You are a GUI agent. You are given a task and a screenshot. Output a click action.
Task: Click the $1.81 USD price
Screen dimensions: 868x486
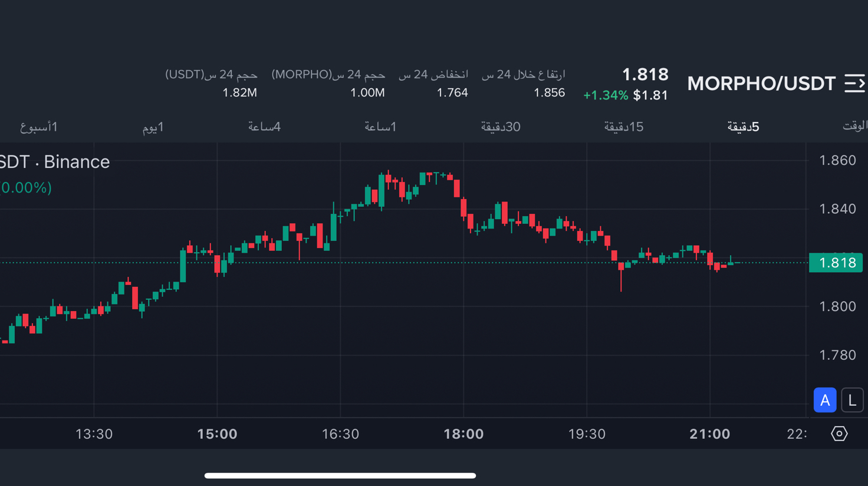point(650,95)
